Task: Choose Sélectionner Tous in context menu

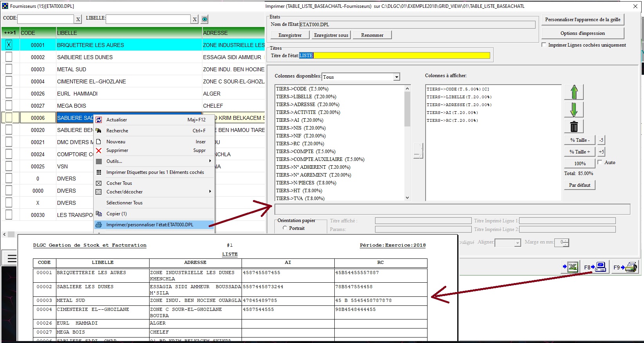Action: tap(124, 203)
